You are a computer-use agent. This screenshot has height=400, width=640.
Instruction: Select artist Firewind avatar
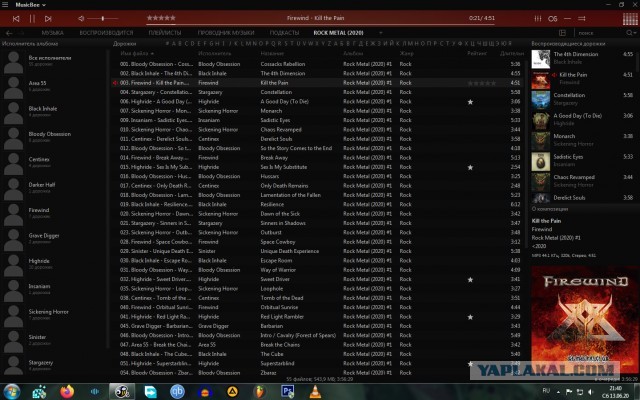(x=13, y=215)
